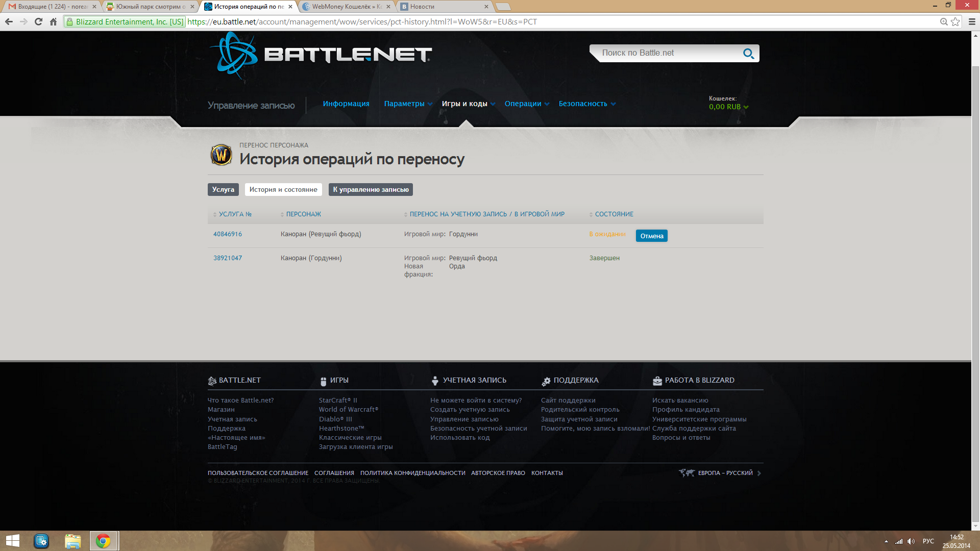
Task: Close the Gmail Входящие tab
Action: click(x=94, y=7)
